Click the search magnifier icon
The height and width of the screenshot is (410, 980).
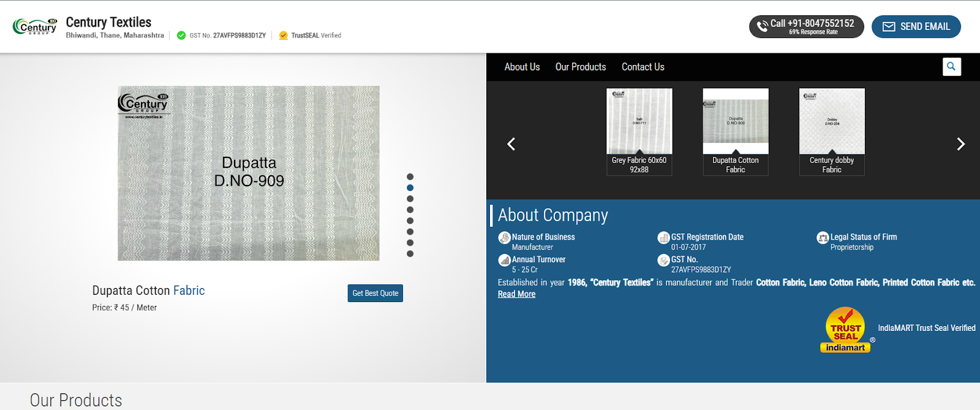tap(951, 67)
